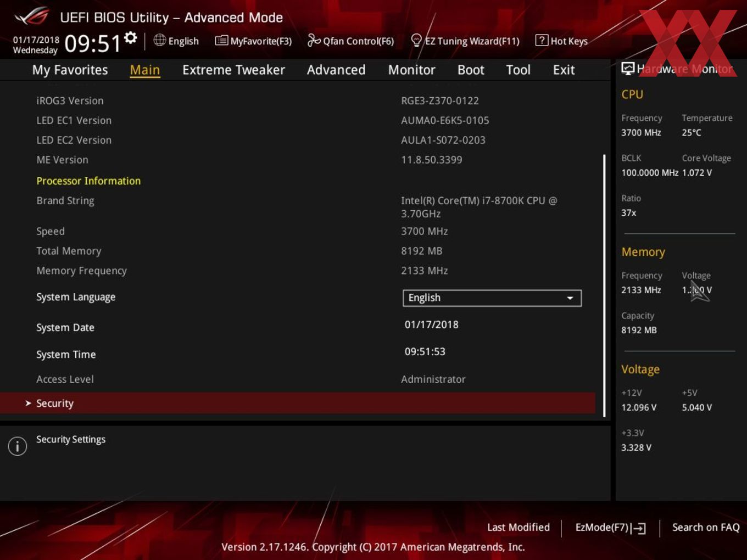Screen dimensions: 747x560
Task: Click the Speed 3700 MHz value
Action: click(425, 231)
